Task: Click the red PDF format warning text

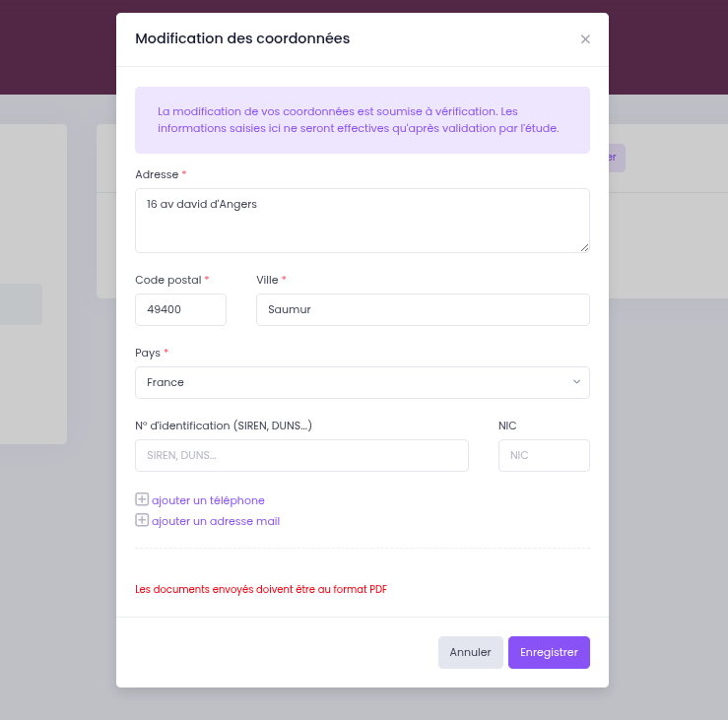Action: [x=261, y=589]
